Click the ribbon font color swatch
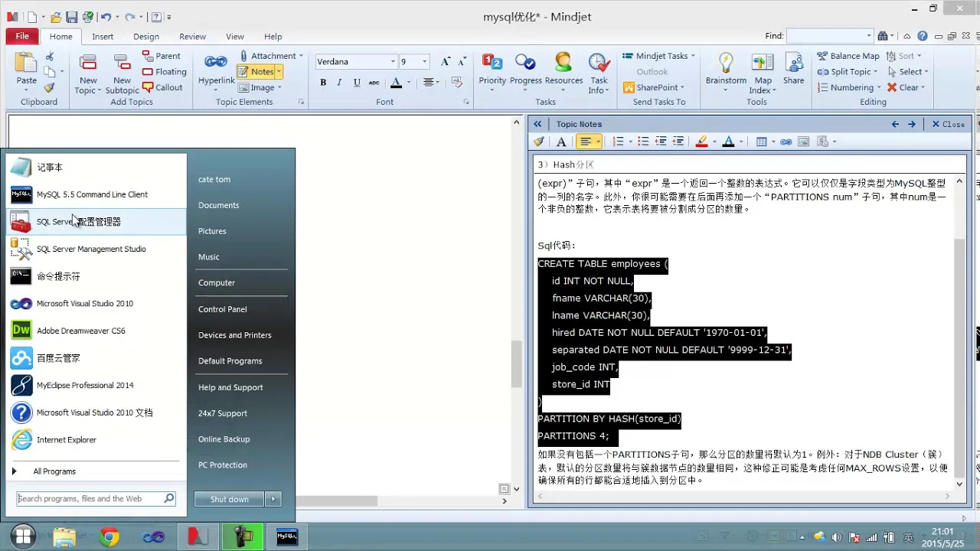This screenshot has height=551, width=980. pos(396,83)
